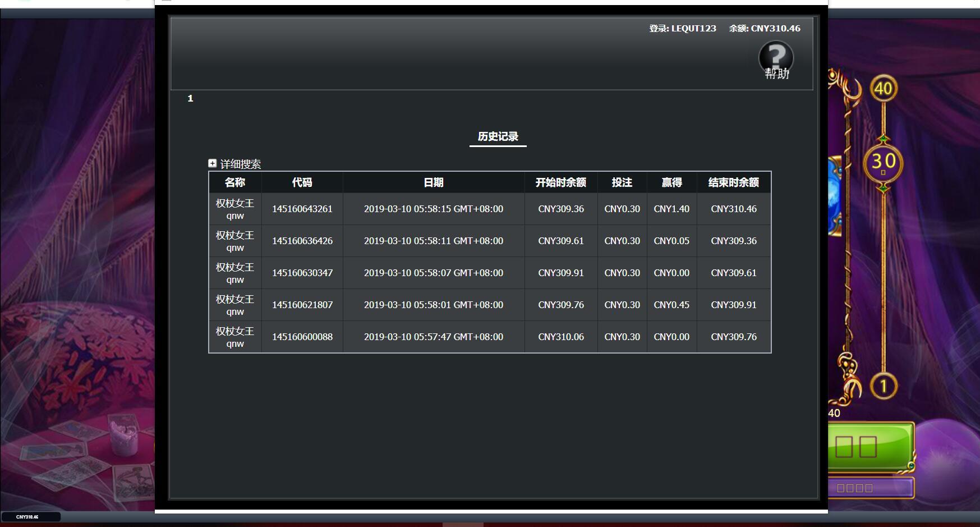Click ending balance CNY310.46 in table
This screenshot has width=980, height=527.
734,209
